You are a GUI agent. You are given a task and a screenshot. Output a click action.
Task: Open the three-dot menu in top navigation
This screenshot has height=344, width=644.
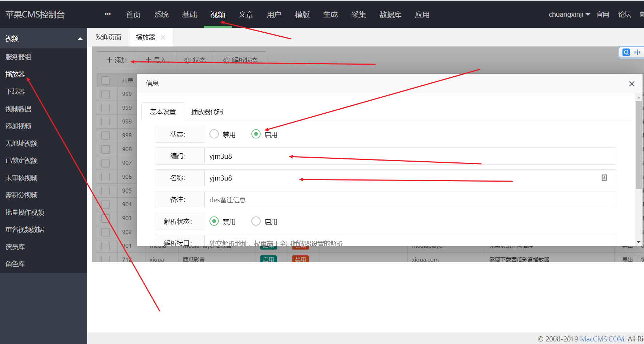(x=108, y=14)
